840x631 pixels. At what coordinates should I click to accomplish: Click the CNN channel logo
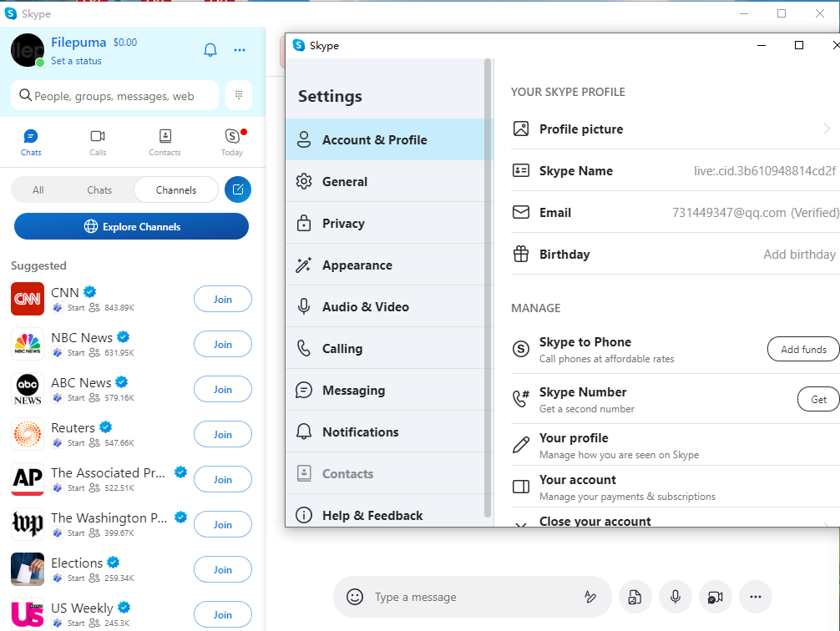click(x=28, y=299)
